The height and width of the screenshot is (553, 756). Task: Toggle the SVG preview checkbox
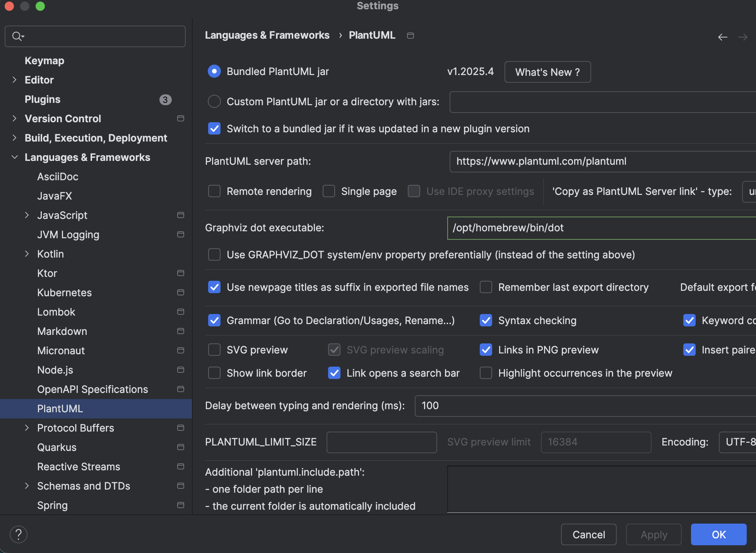tap(214, 350)
